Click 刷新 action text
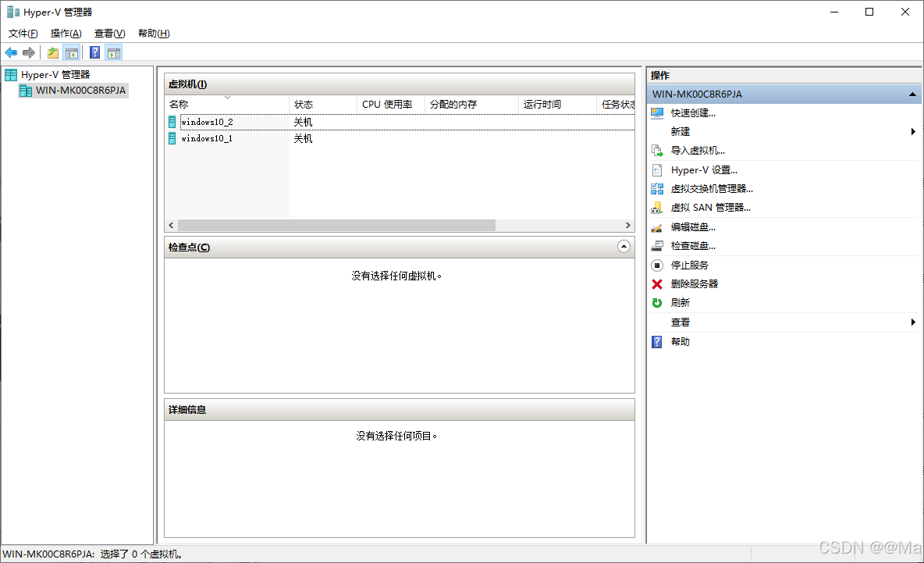Image resolution: width=924 pixels, height=563 pixels. coord(680,303)
